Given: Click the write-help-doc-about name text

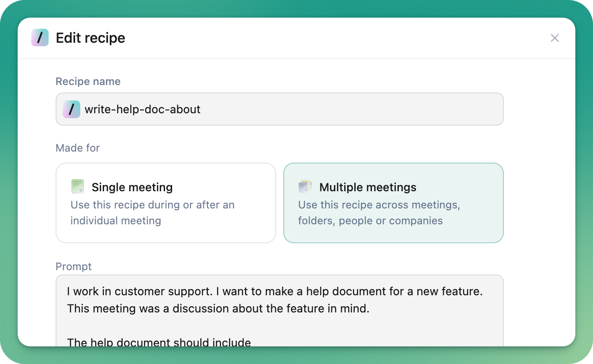Looking at the screenshot, I should 143,109.
